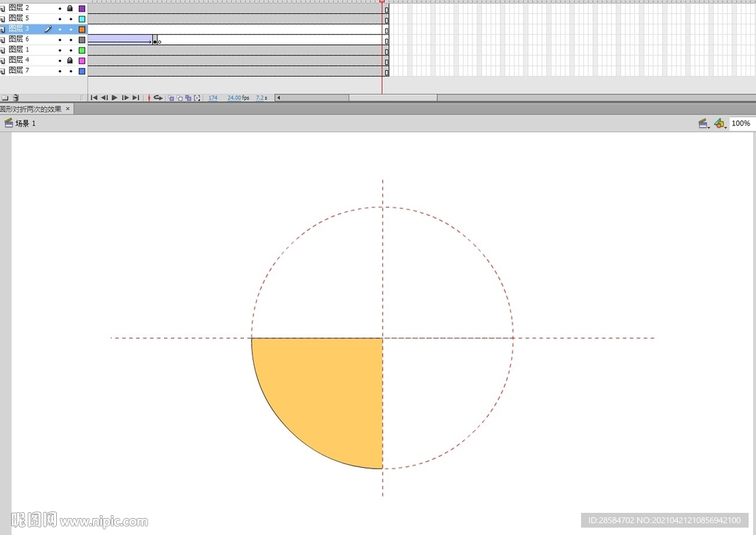Screen dimensions: 756x535
Task: Click the 100% zoom field
Action: 741,123
